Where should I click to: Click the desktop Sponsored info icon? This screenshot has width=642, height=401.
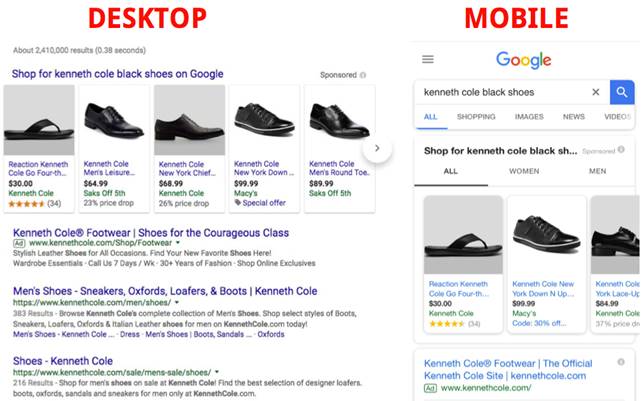click(x=363, y=75)
